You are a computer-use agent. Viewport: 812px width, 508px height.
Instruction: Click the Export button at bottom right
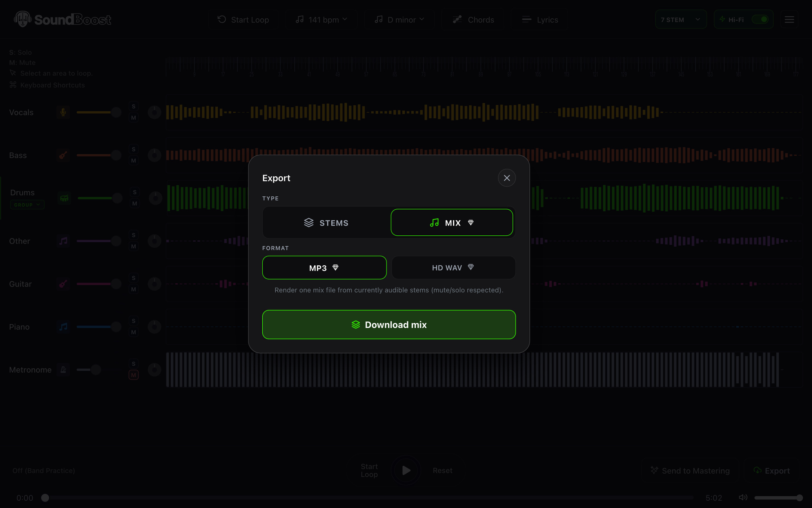click(x=772, y=471)
